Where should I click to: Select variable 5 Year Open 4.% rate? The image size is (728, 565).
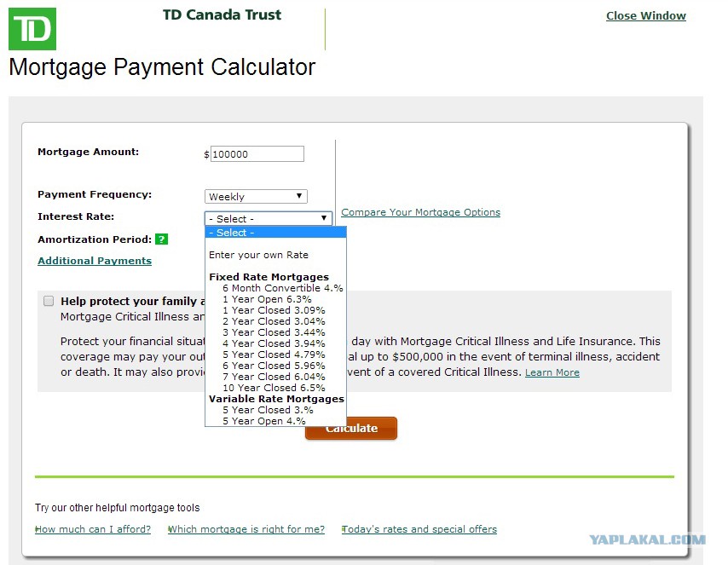tap(276, 421)
